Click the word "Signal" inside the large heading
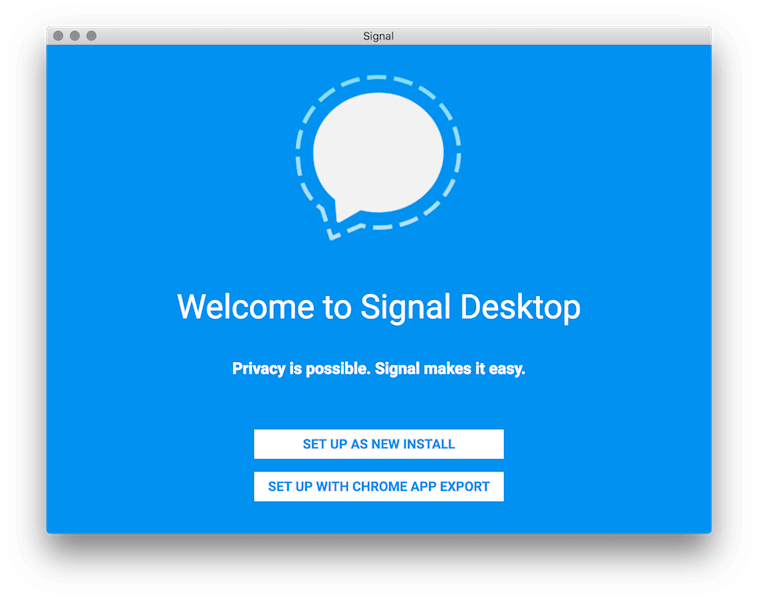 [406, 307]
